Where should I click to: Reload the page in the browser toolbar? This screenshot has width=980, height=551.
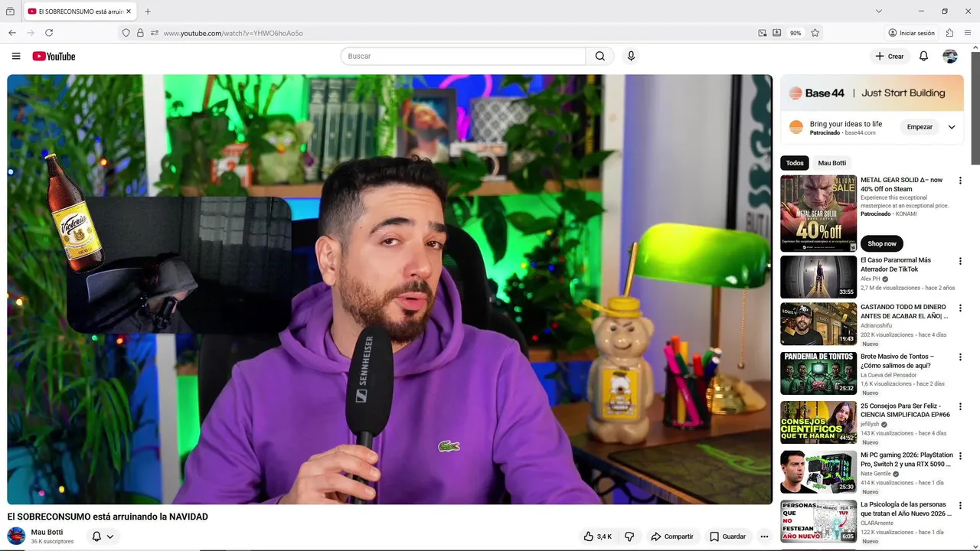coord(49,33)
